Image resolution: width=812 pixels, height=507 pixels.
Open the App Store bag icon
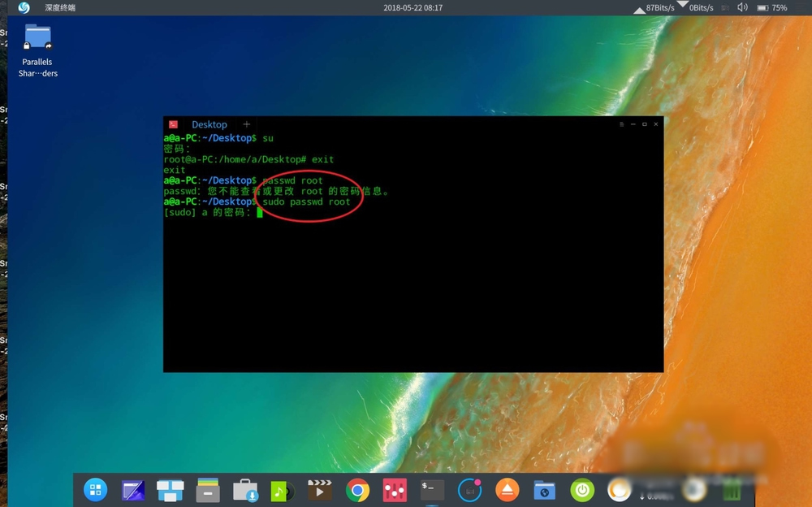(244, 490)
